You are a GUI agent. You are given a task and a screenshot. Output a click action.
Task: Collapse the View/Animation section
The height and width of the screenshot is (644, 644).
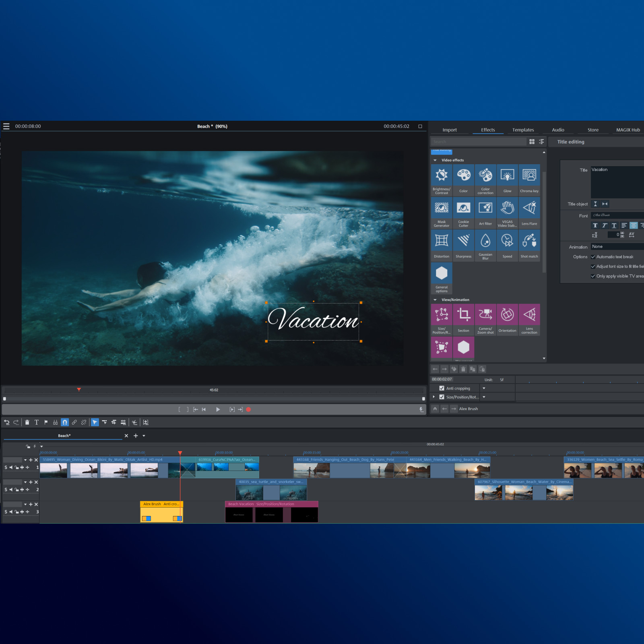[435, 300]
